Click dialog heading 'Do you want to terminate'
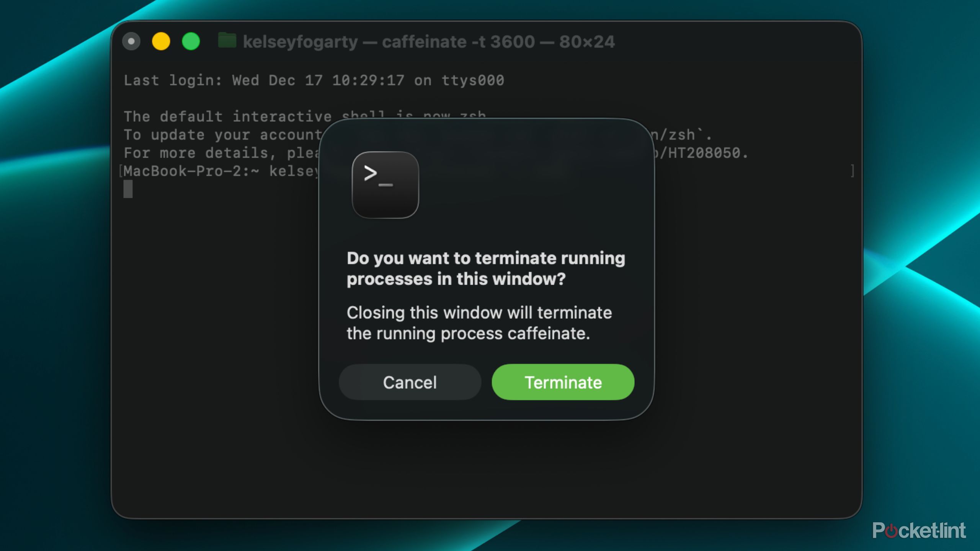Screen dimensions: 980x551 [486, 268]
